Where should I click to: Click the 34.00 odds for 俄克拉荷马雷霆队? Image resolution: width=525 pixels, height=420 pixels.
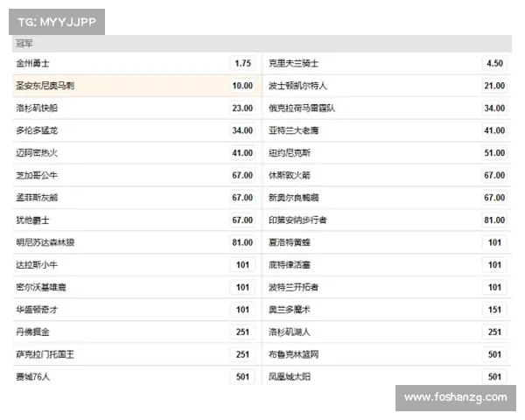pos(494,108)
